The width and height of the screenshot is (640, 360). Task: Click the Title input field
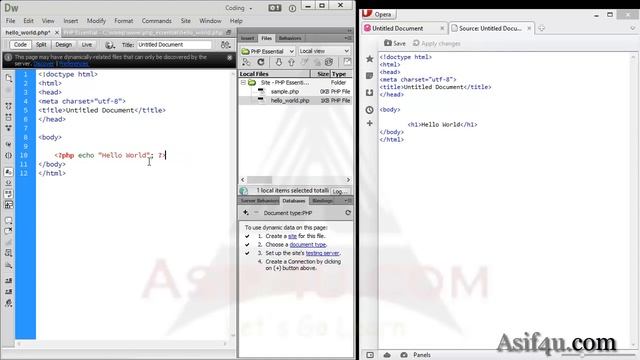[x=174, y=45]
